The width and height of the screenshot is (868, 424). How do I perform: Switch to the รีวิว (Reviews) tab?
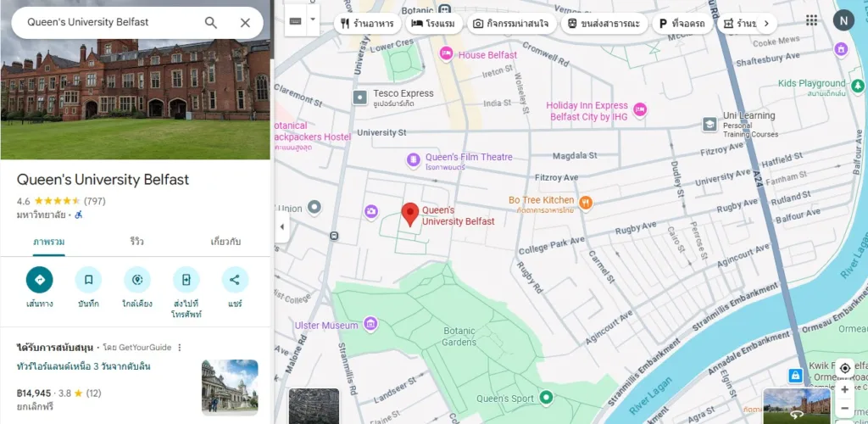click(x=136, y=242)
